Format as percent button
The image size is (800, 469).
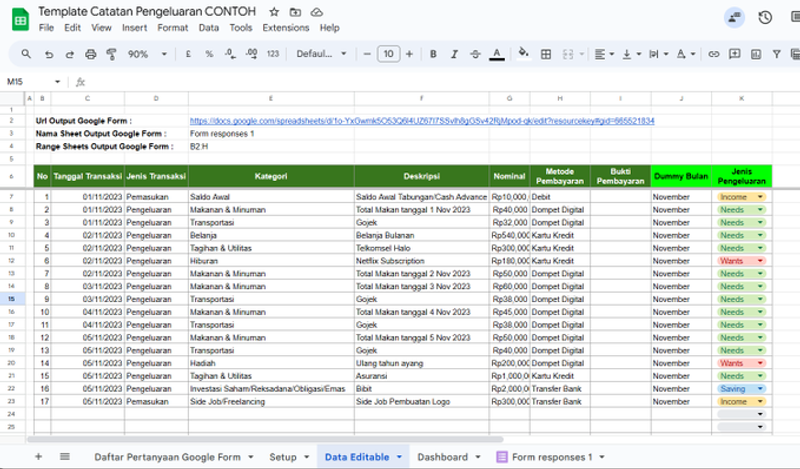[x=209, y=54]
